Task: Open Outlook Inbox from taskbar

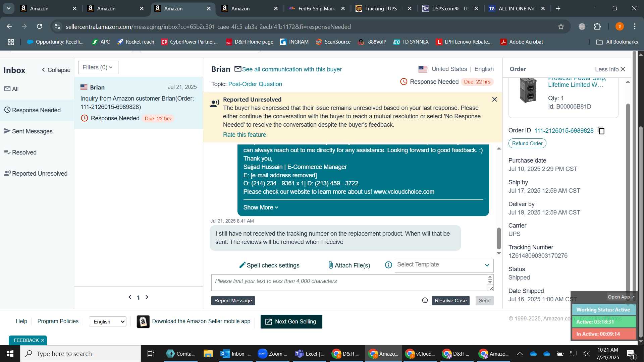Action: pos(236,354)
